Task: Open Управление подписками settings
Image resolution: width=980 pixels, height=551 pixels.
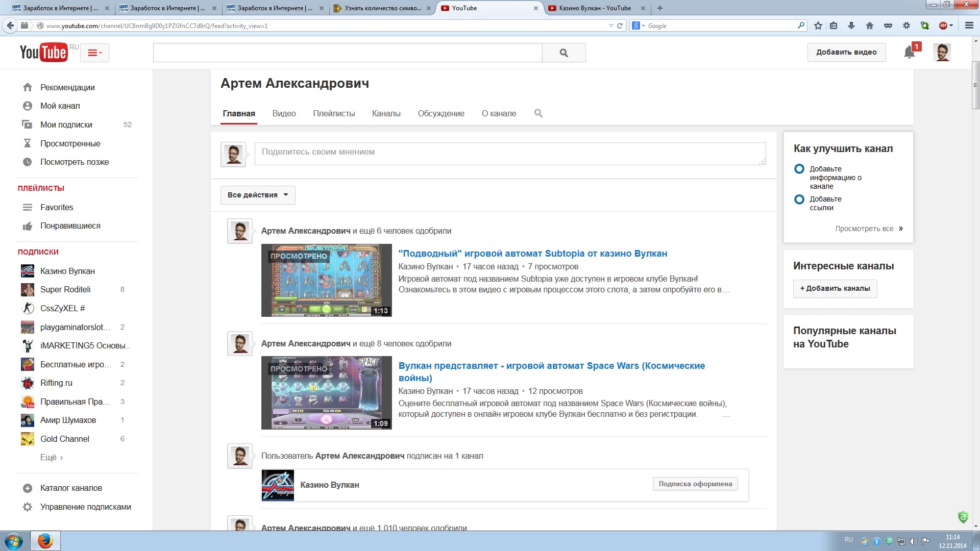Action: coord(85,507)
